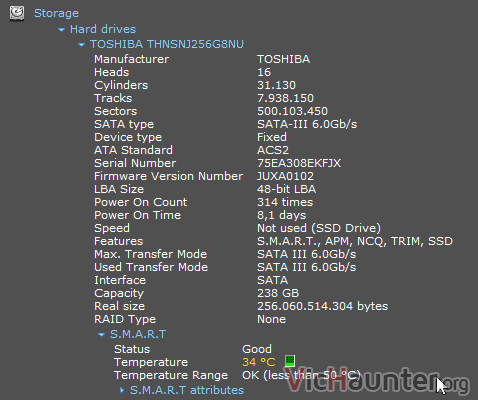Open the Storage heading link
478x400 pixels.
(56, 13)
